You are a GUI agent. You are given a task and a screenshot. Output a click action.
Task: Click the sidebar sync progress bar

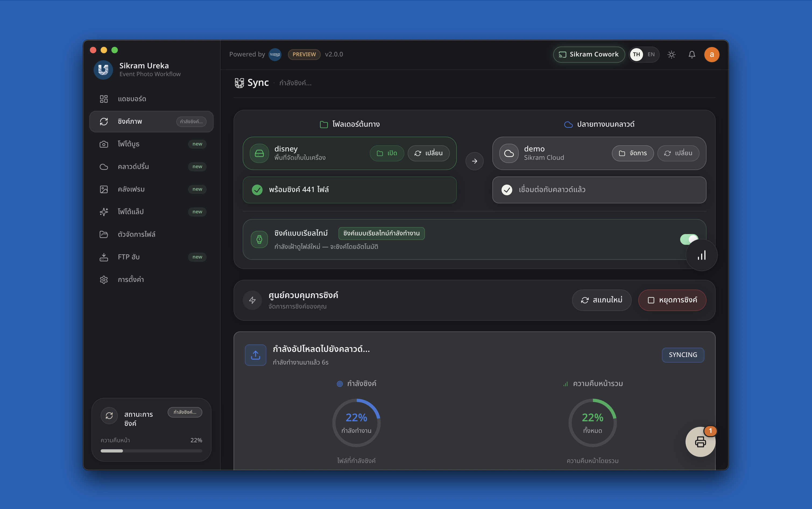(151, 451)
